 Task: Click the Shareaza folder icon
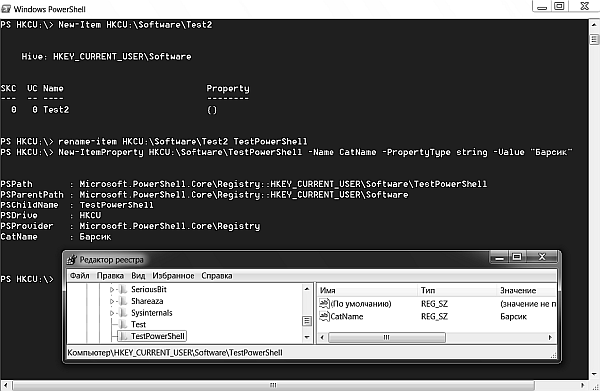click(x=123, y=301)
